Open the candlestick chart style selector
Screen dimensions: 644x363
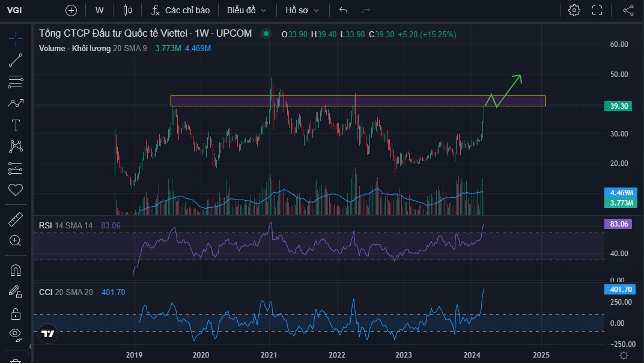(128, 10)
